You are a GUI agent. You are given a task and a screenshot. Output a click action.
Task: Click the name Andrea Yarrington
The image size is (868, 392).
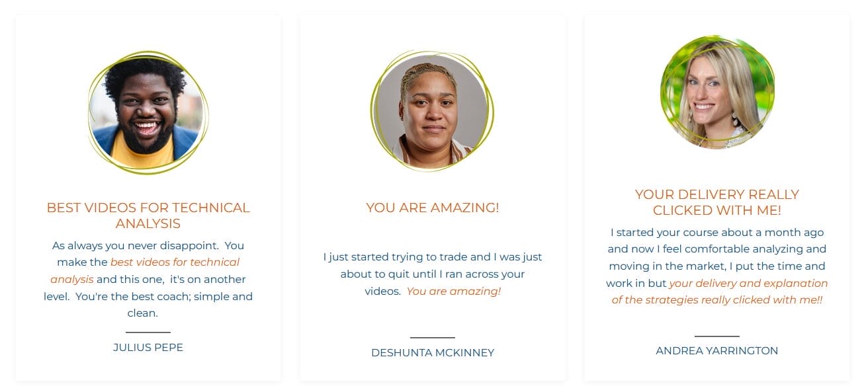[x=716, y=351]
